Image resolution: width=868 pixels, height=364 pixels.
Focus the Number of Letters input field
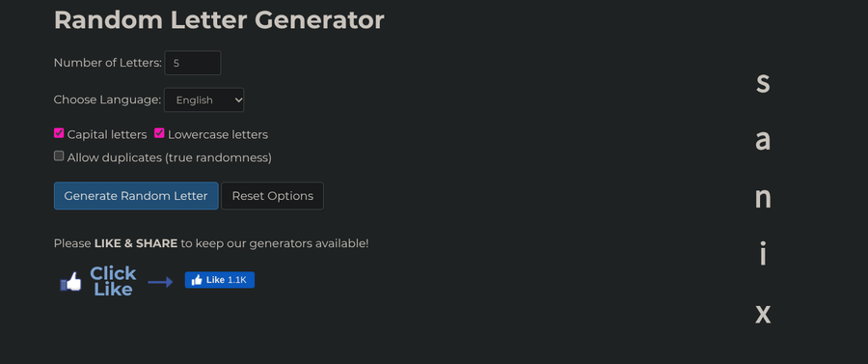pyautogui.click(x=193, y=63)
